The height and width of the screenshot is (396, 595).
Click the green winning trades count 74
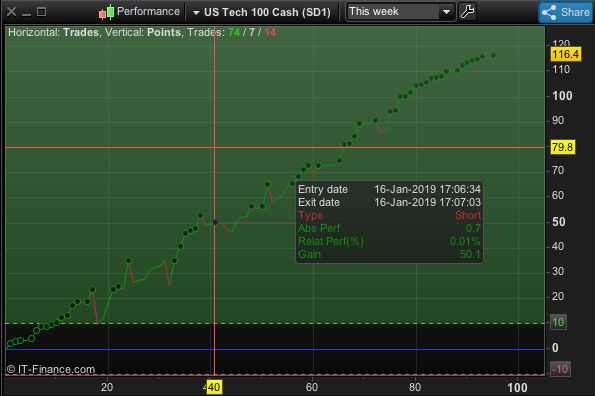tap(234, 32)
